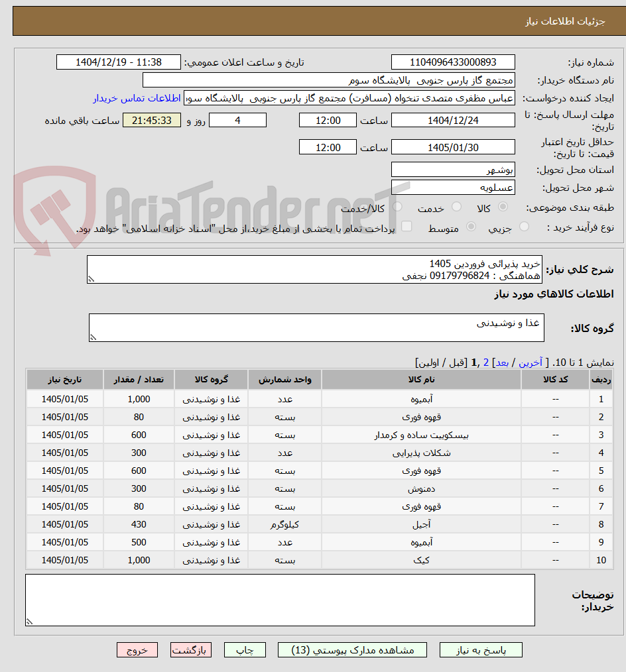Select the کالا radio button
Screen dimensions: 626x672
[503, 207]
